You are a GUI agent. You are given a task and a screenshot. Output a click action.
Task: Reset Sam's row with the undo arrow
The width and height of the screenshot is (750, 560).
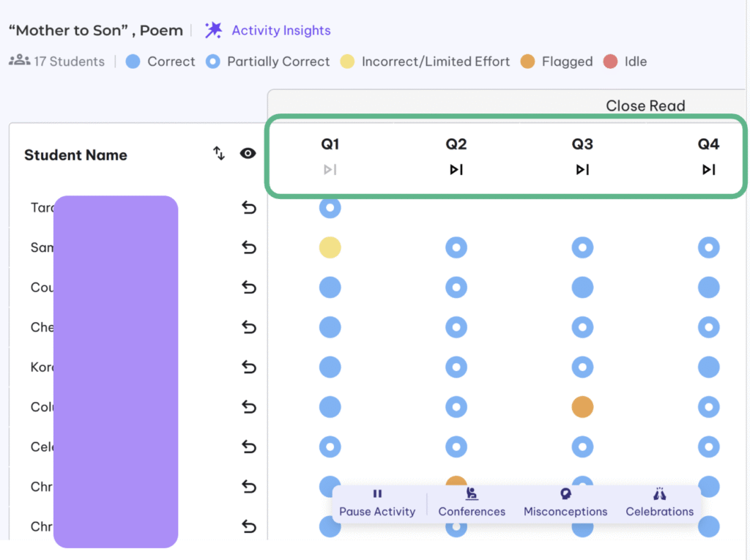(x=249, y=247)
